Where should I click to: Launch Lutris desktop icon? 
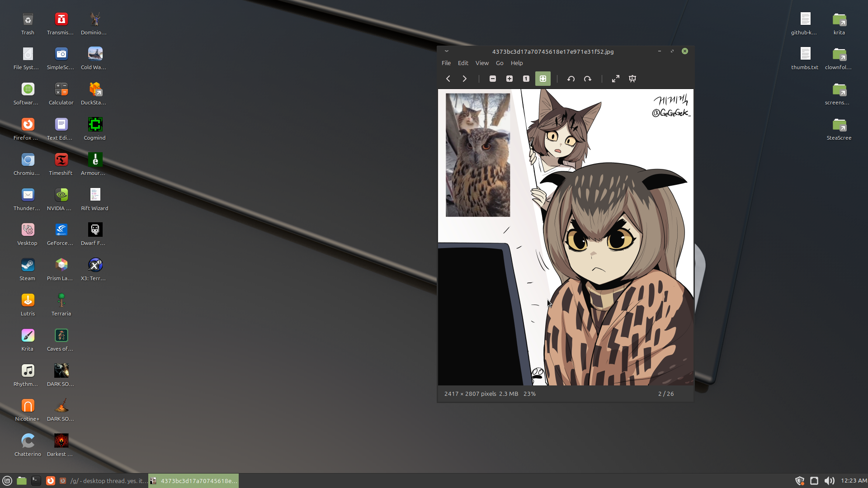28,305
